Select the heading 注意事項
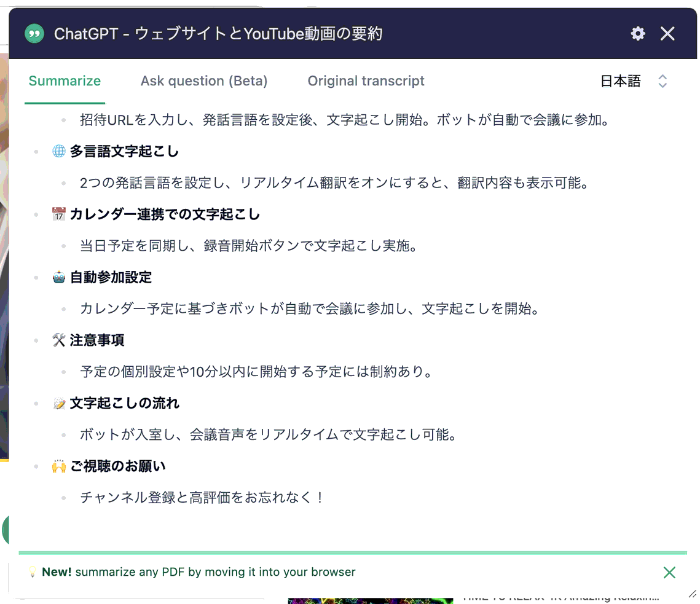This screenshot has height=604, width=700. tap(97, 340)
